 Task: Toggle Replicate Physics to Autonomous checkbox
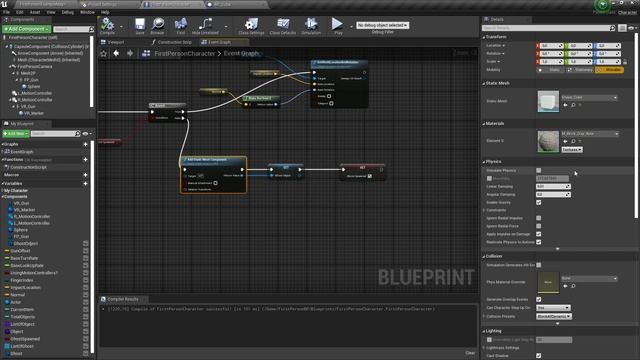point(538,242)
